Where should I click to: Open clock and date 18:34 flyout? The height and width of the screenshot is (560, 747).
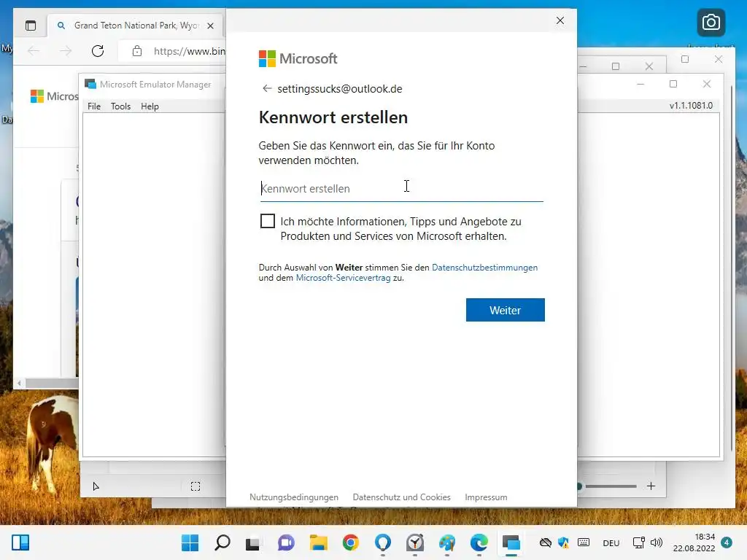[694, 542]
